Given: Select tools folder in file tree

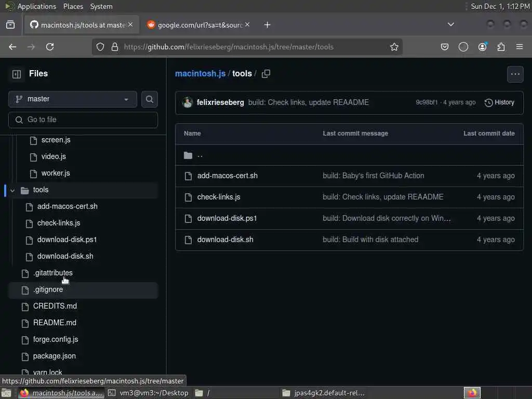Looking at the screenshot, I should 83,190.
